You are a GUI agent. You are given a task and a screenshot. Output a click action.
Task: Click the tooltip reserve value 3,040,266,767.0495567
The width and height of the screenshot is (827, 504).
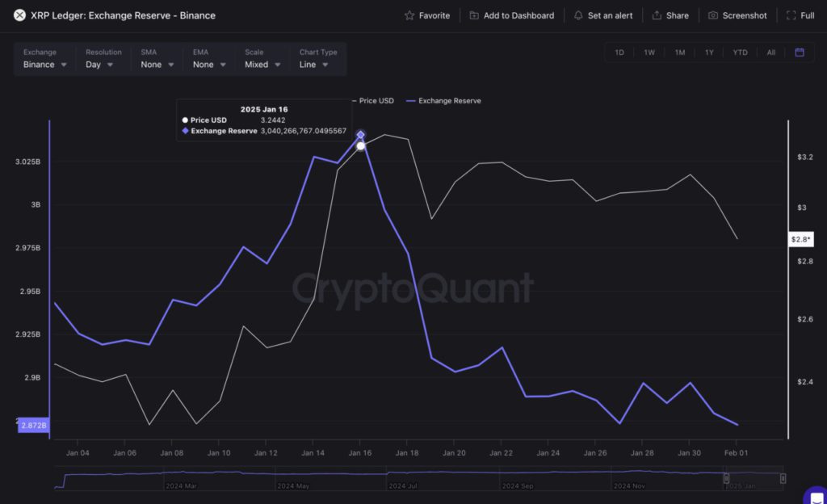coord(304,131)
